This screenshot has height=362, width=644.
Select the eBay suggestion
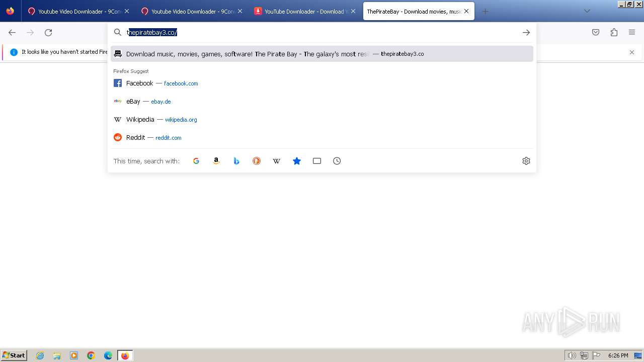tap(322, 102)
